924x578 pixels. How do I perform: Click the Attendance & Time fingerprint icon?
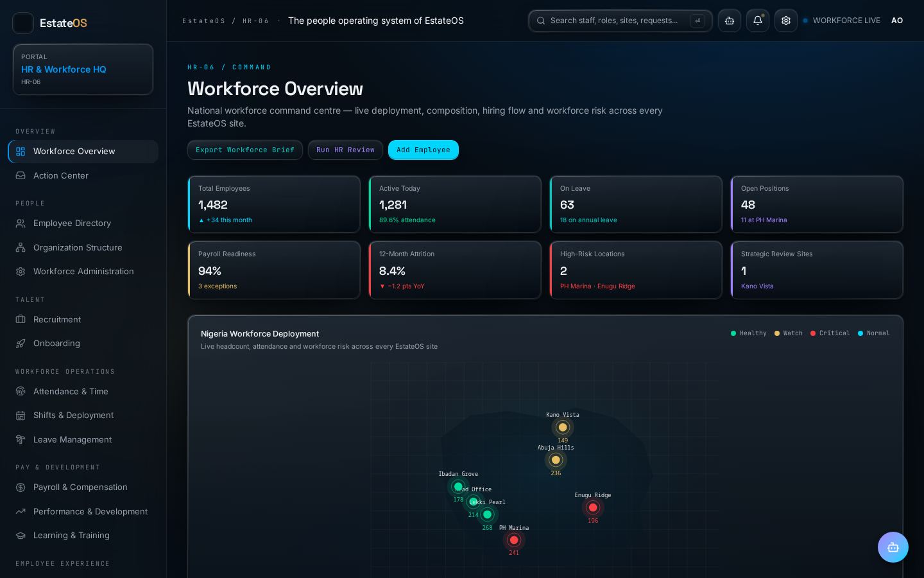point(21,391)
